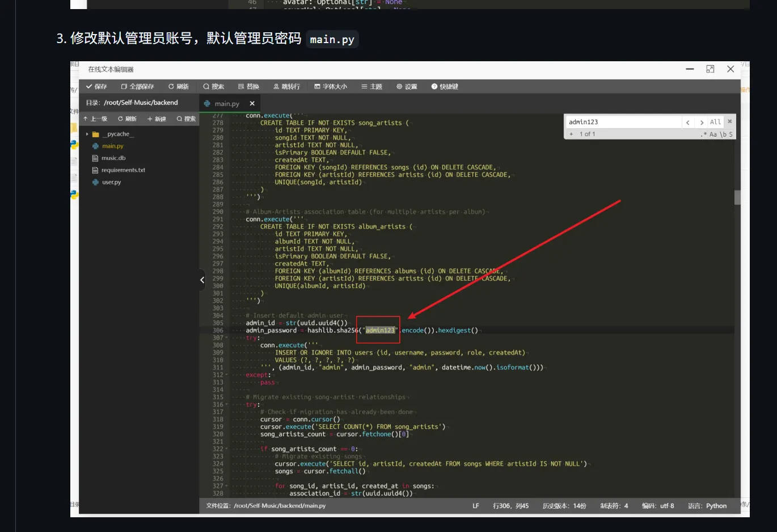This screenshot has height=532, width=777.
Task: Fold the try block at line 316
Action: pos(227,405)
